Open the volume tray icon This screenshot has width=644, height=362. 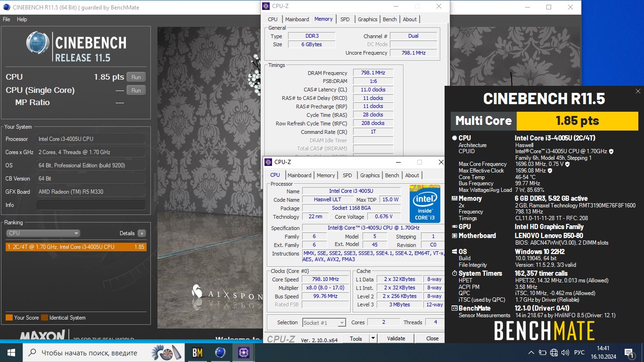tap(565, 353)
